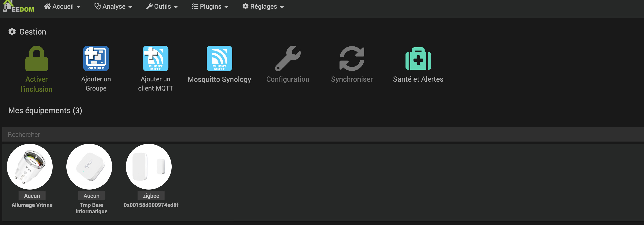Click the Synchroniser refresh arrows icon
Viewport: 644px width, 225px height.
(x=352, y=59)
